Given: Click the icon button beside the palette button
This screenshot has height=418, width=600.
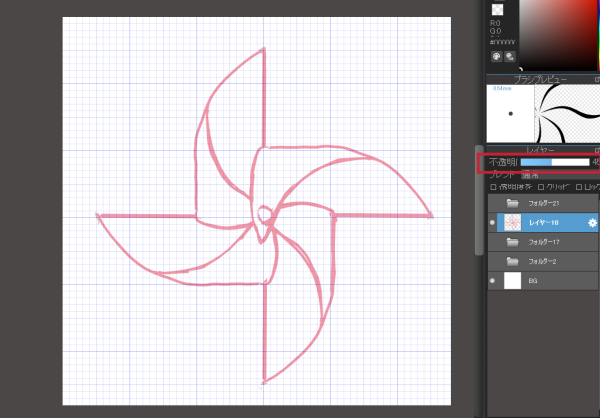Looking at the screenshot, I should (x=510, y=57).
